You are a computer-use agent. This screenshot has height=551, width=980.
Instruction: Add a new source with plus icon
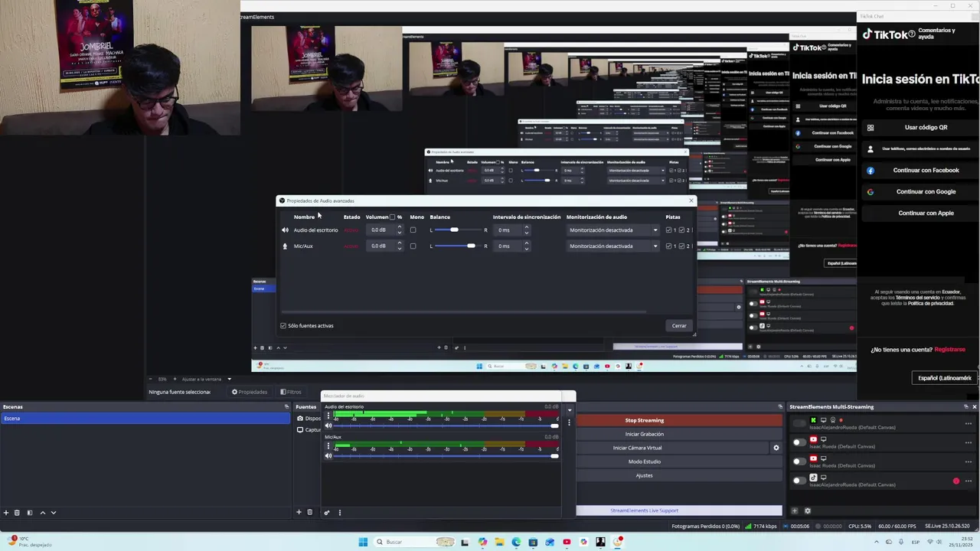pos(299,512)
